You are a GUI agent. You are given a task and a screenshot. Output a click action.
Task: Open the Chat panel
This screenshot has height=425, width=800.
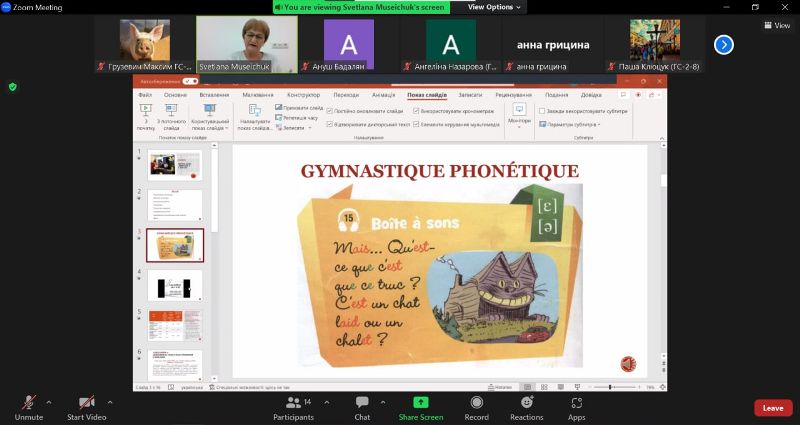362,407
